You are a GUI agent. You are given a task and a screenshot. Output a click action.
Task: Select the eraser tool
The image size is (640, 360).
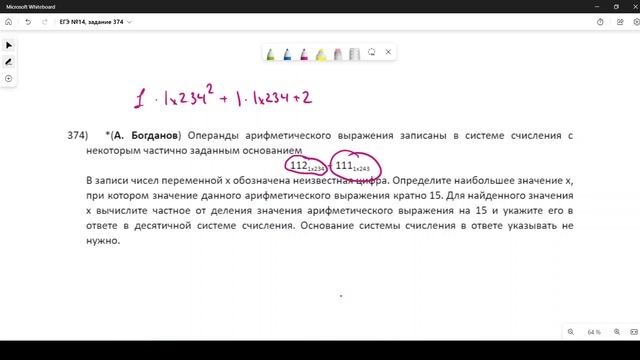click(x=338, y=54)
